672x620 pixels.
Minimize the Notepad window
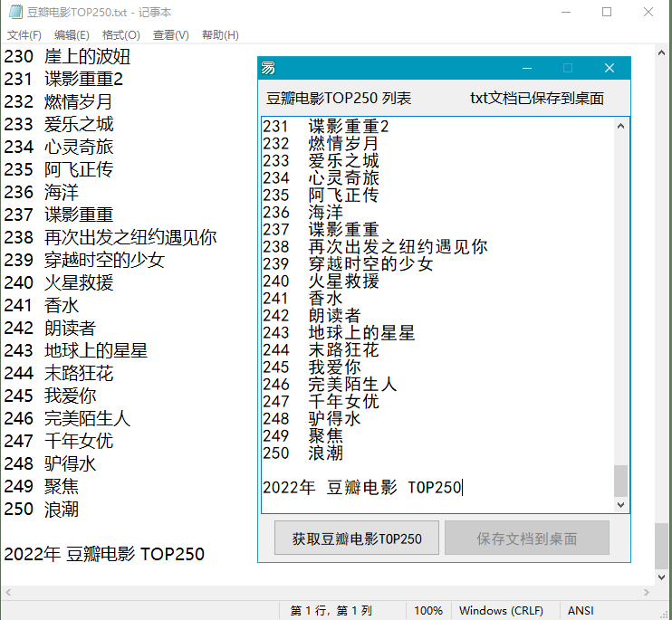click(566, 12)
